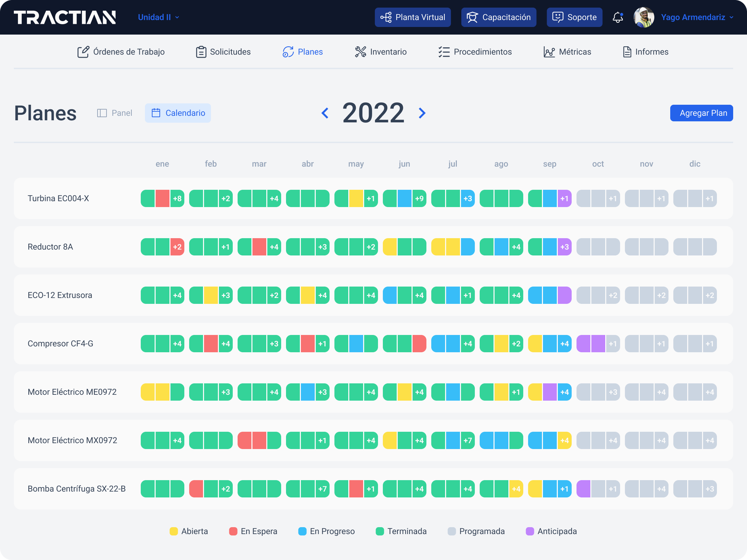Screen dimensions: 747x560
Task: Open Inventario with the wrench icon
Action: coord(361,52)
